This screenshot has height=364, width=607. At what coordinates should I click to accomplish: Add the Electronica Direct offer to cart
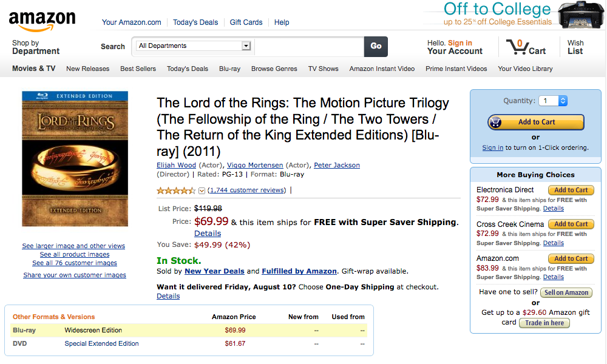point(571,190)
